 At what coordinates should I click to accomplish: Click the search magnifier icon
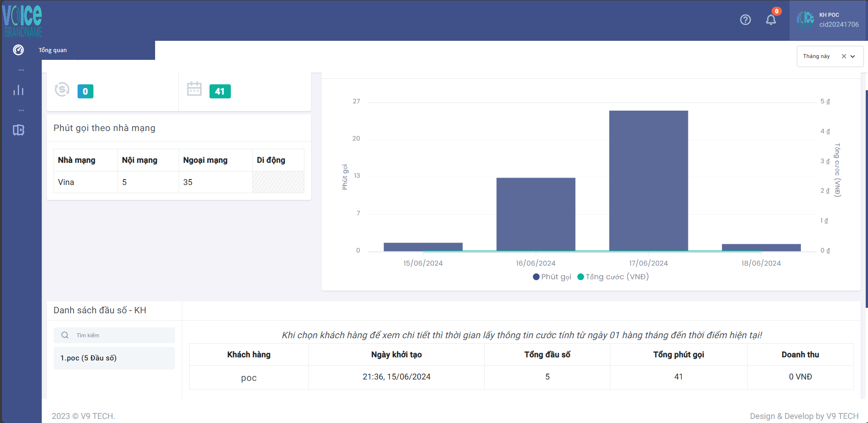coord(65,335)
